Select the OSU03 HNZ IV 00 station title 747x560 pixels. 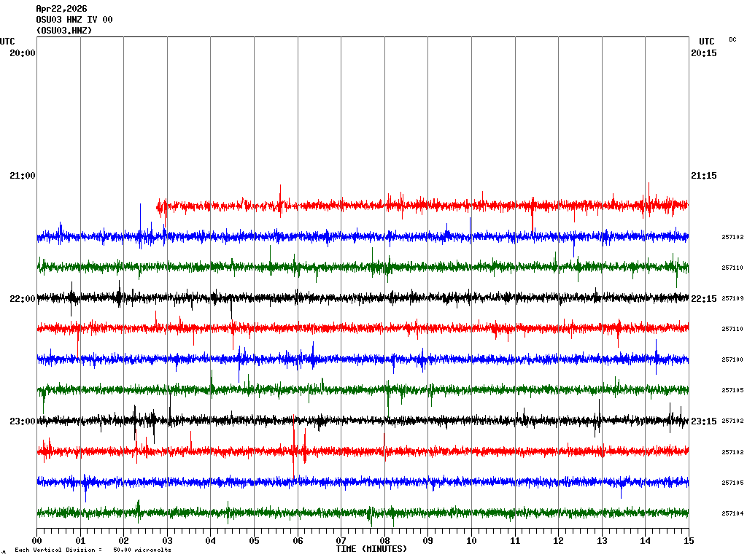click(74, 20)
